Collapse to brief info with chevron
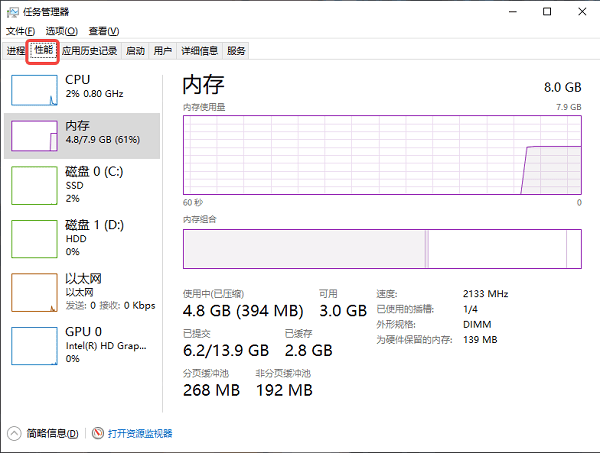The height and width of the screenshot is (453, 600). (15, 434)
